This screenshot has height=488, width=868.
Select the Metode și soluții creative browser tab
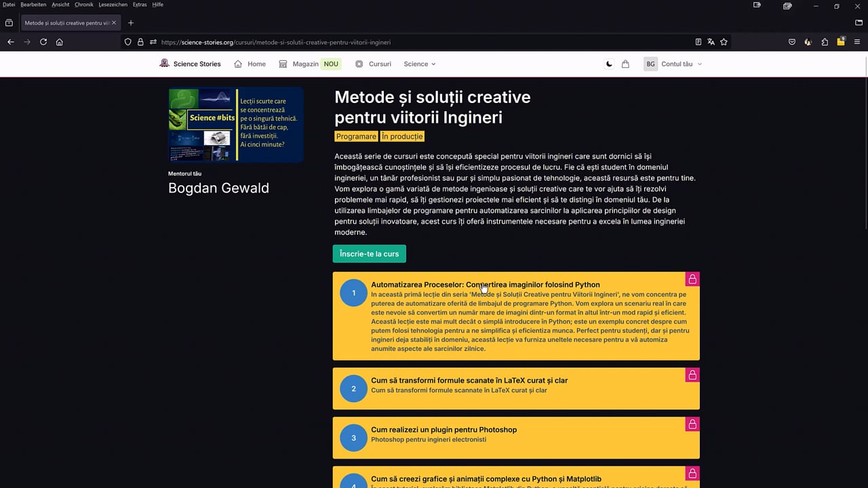[x=69, y=22]
